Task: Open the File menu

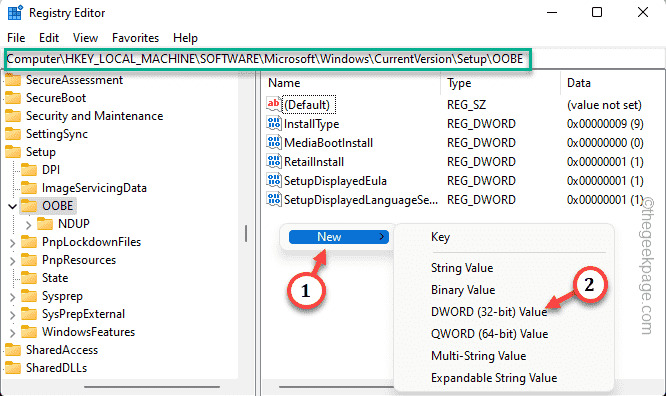Action: point(16,38)
